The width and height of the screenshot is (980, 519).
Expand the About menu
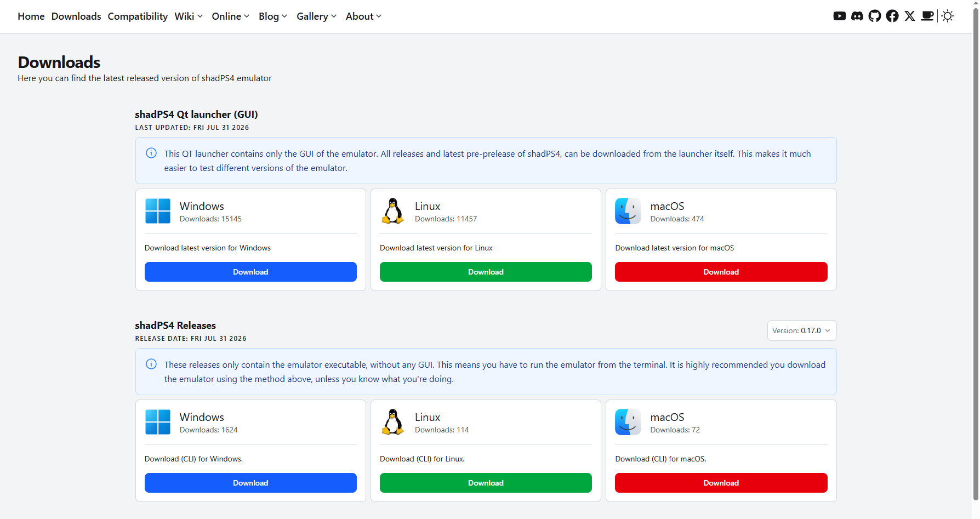pyautogui.click(x=364, y=16)
